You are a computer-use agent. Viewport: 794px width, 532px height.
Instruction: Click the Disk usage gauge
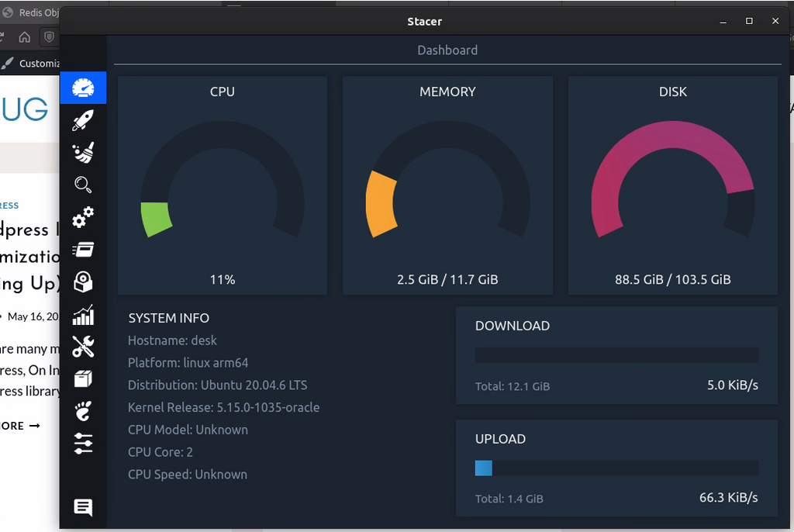pos(673,181)
